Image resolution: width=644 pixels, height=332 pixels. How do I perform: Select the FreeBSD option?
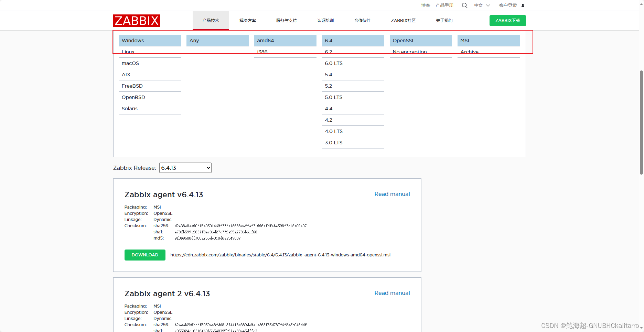click(x=150, y=86)
